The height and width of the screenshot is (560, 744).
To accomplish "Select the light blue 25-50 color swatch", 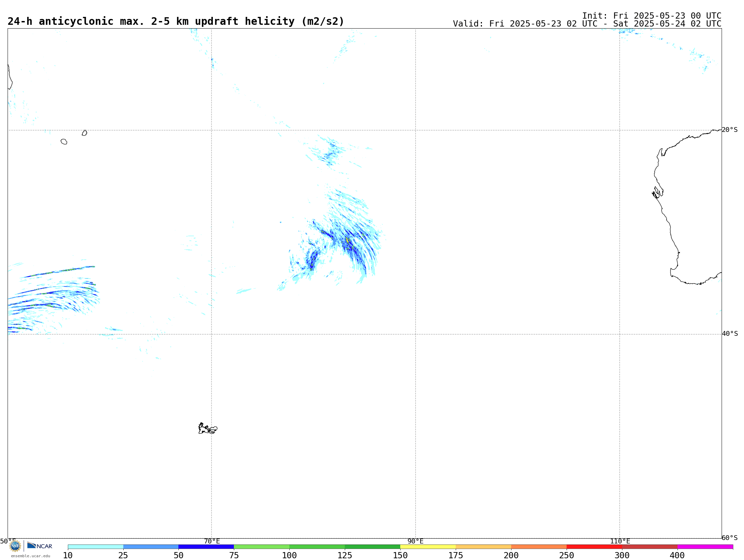I will tap(151, 547).
